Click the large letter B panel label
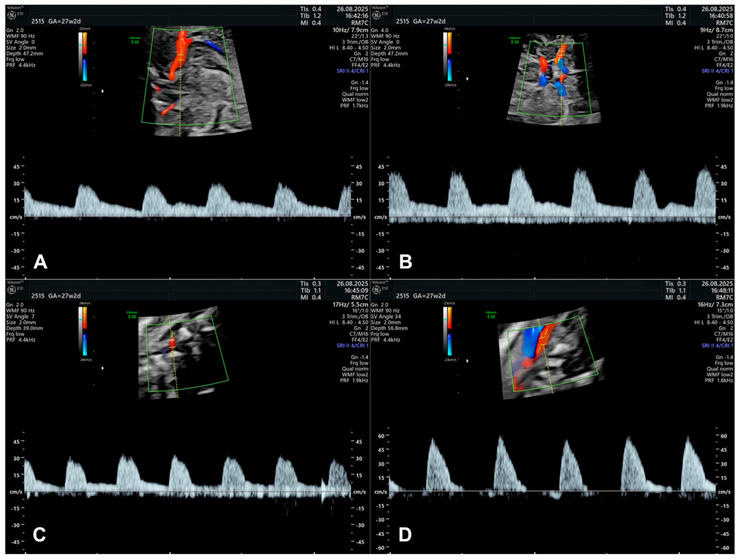 pyautogui.click(x=405, y=261)
